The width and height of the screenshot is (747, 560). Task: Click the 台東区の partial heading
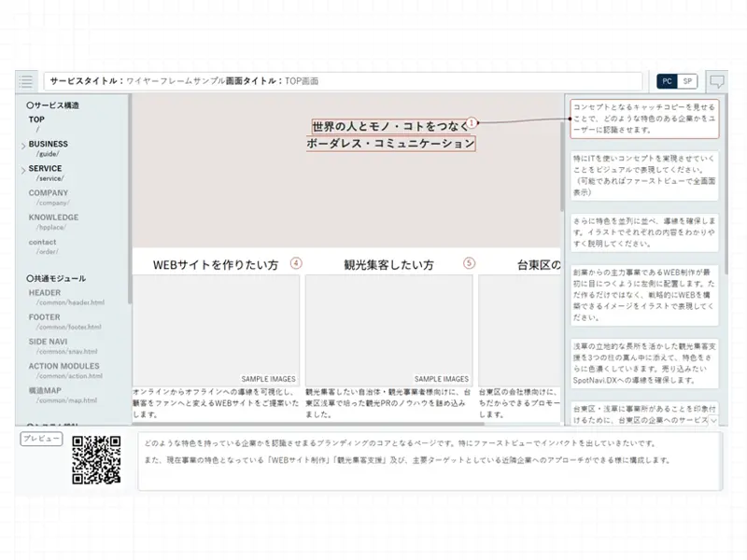click(539, 265)
